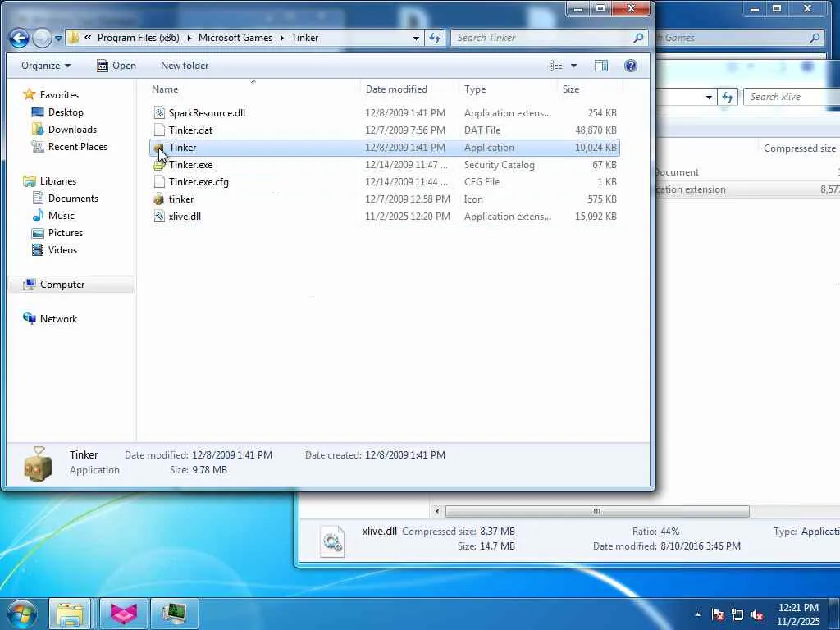Open the recent pages dropdown arrow
Screen dimensions: 840x630
[58, 39]
